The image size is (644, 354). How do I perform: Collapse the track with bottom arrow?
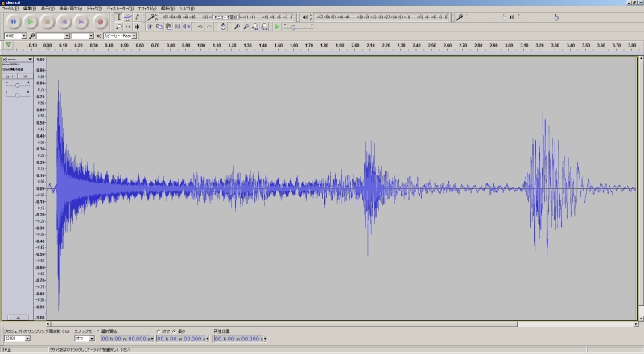click(18, 318)
